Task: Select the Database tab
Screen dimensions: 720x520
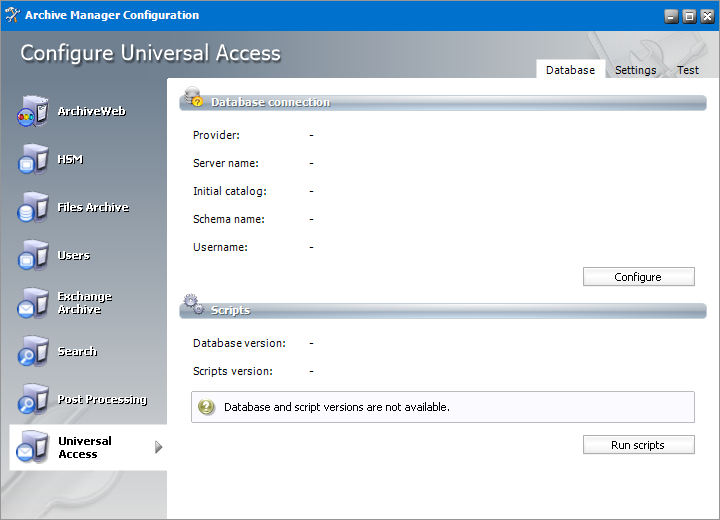Action: (x=570, y=70)
